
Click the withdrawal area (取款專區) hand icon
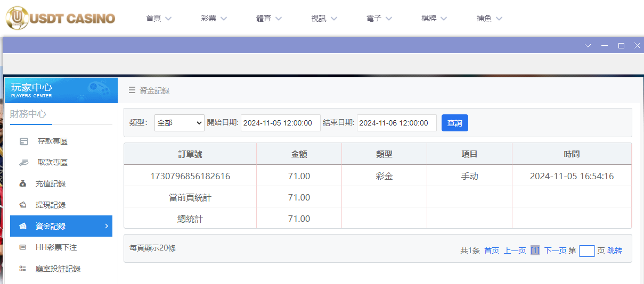point(23,163)
